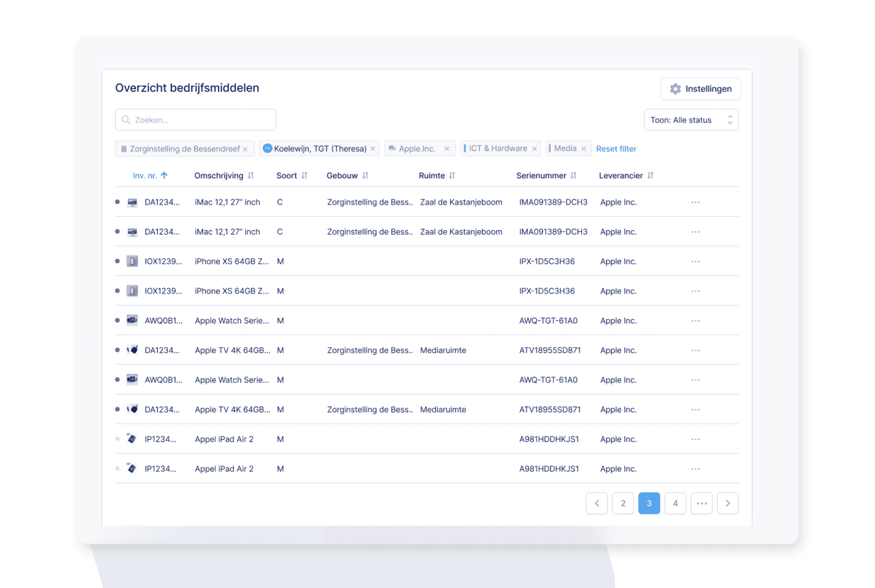875x588 pixels.
Task: Go to page 2
Action: pyautogui.click(x=623, y=503)
